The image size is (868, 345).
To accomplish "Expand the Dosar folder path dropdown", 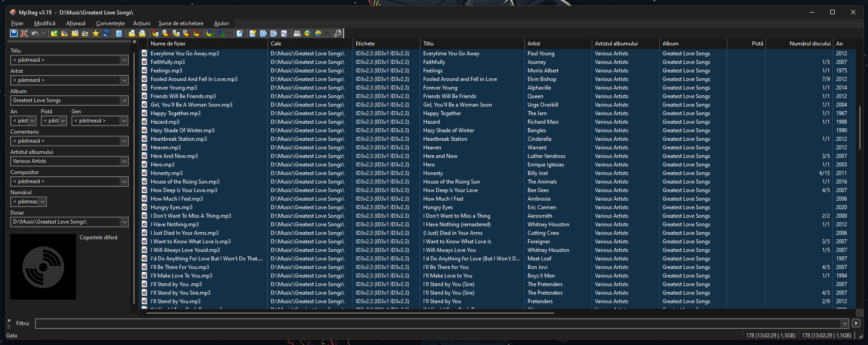I will tap(124, 222).
